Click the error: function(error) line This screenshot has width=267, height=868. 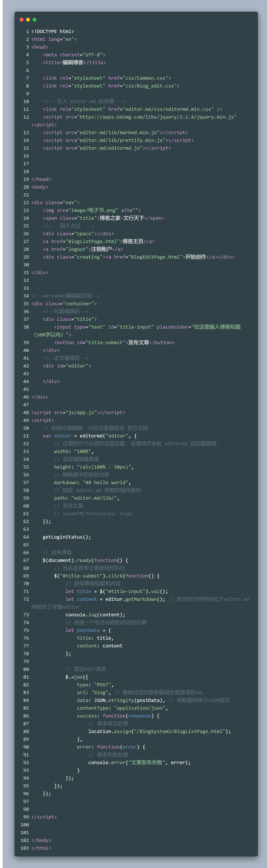click(x=111, y=747)
